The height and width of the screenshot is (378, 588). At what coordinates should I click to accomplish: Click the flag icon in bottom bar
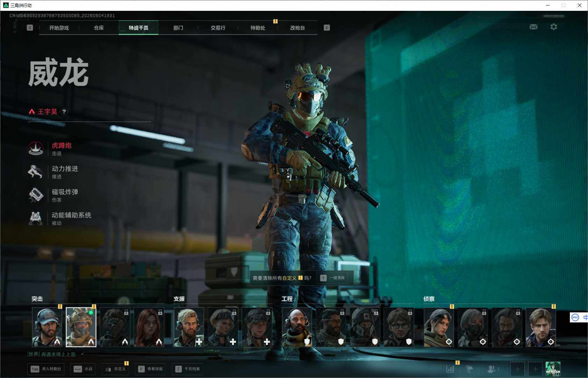click(x=469, y=369)
